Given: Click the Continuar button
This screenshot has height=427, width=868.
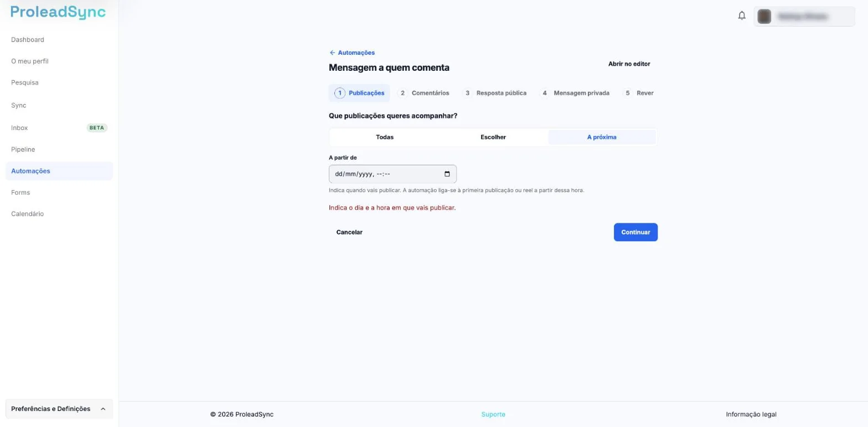Looking at the screenshot, I should click(635, 232).
